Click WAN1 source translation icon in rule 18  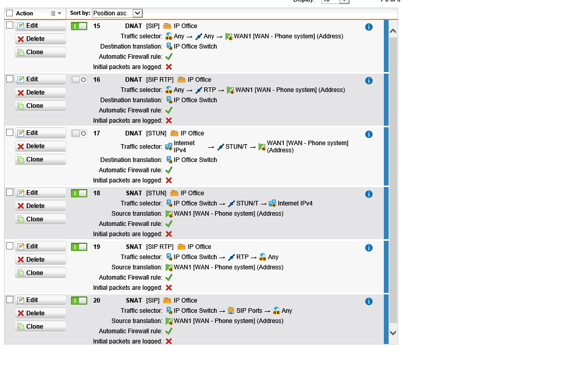coord(169,214)
